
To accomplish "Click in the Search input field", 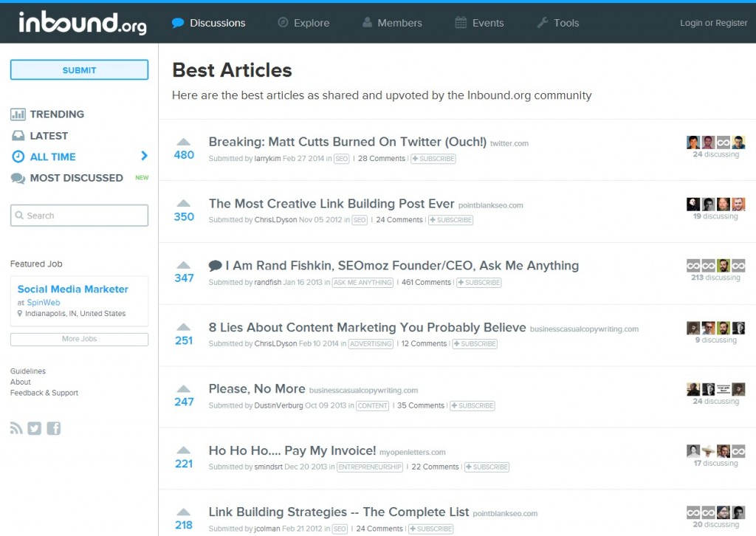I will pos(79,216).
